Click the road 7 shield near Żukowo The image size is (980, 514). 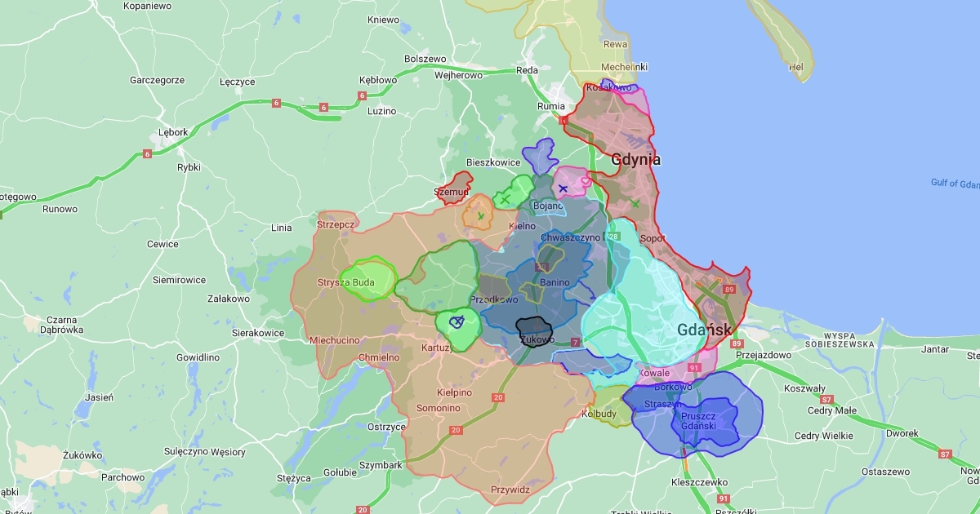[x=575, y=341]
